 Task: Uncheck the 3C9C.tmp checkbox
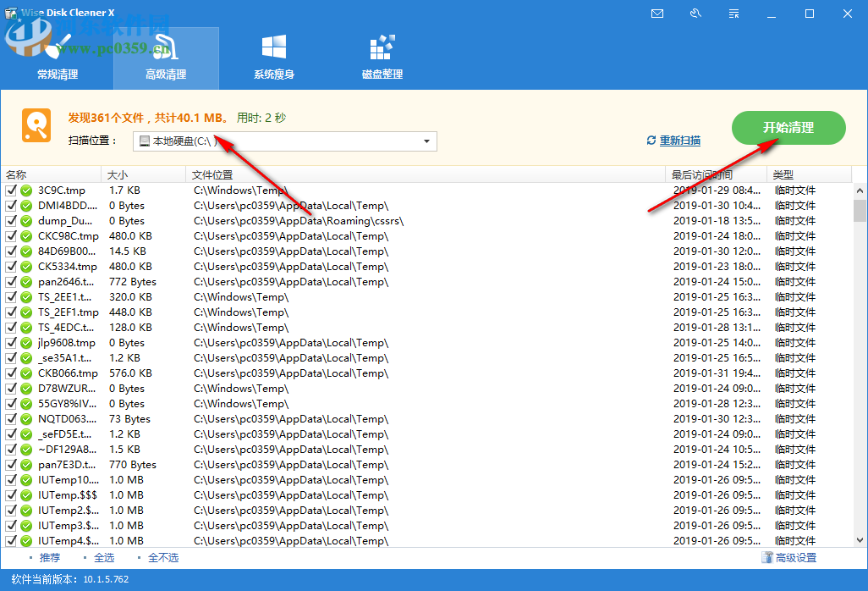[11, 191]
